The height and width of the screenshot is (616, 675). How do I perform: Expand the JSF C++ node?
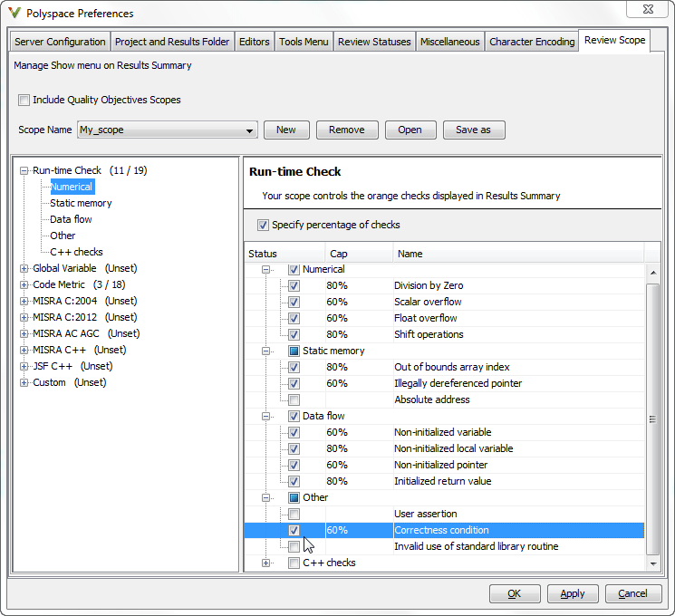point(24,366)
